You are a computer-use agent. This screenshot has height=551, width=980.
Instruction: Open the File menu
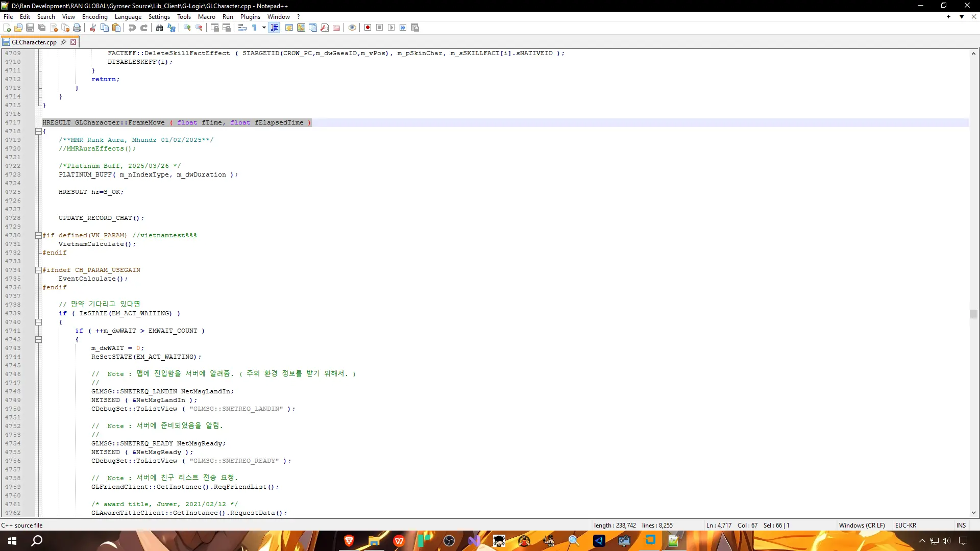pos(8,16)
